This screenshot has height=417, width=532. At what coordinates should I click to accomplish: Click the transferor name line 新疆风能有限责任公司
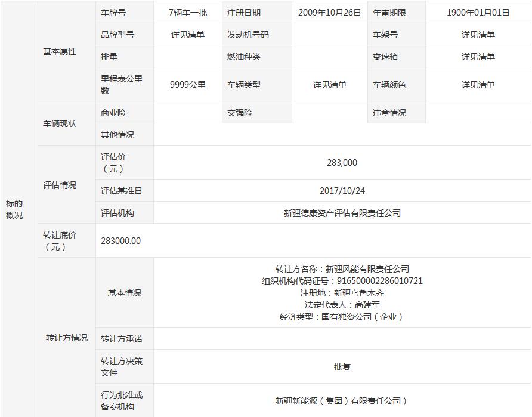(342, 269)
